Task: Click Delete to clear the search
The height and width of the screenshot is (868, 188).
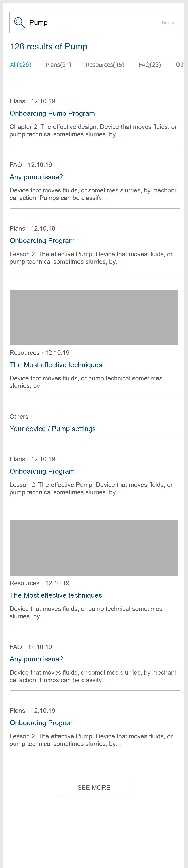Action: (167, 23)
